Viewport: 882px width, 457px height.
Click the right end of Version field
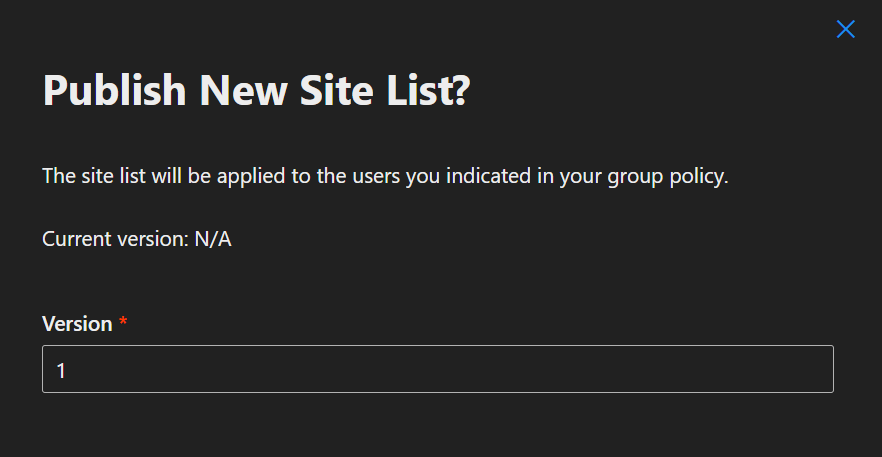[x=815, y=369]
